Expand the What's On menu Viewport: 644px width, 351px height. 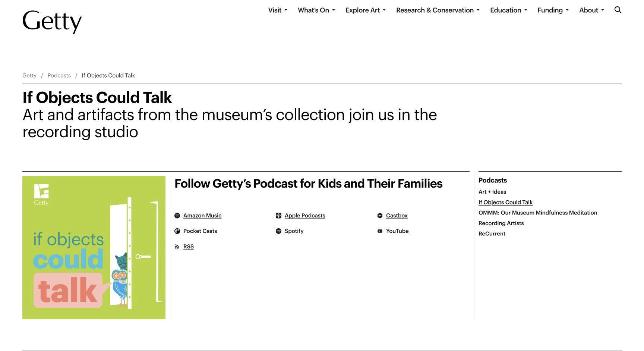click(x=316, y=10)
